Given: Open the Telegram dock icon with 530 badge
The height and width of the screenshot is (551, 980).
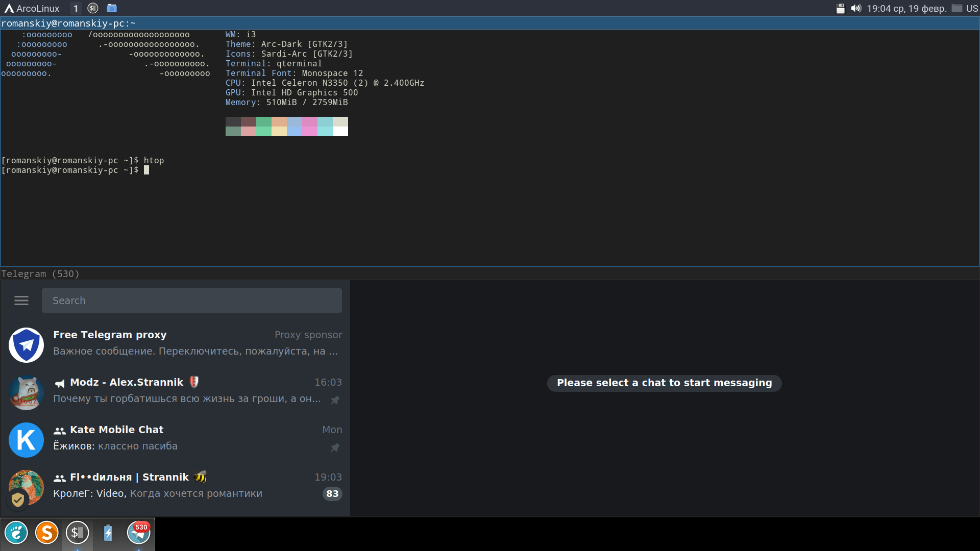Looking at the screenshot, I should tap(139, 533).
